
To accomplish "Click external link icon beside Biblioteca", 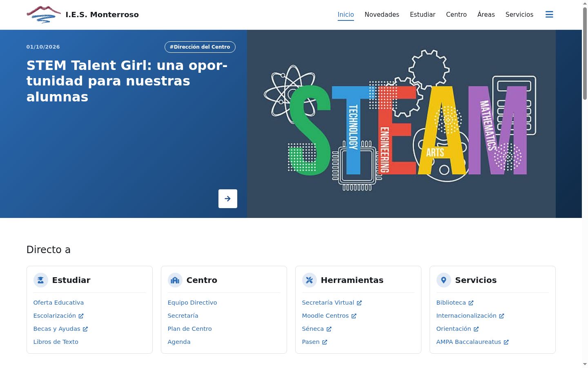I will click(471, 303).
